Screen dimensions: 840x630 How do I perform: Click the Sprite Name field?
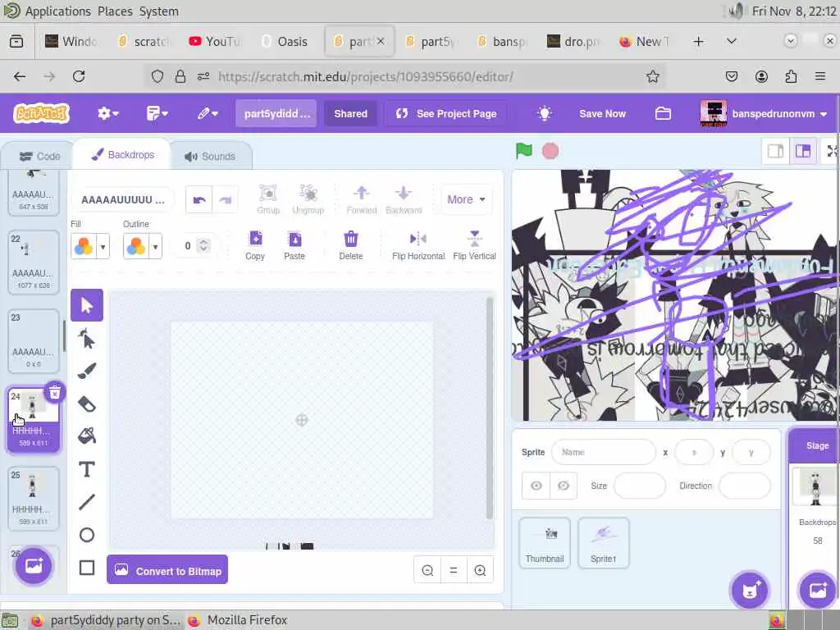point(603,452)
